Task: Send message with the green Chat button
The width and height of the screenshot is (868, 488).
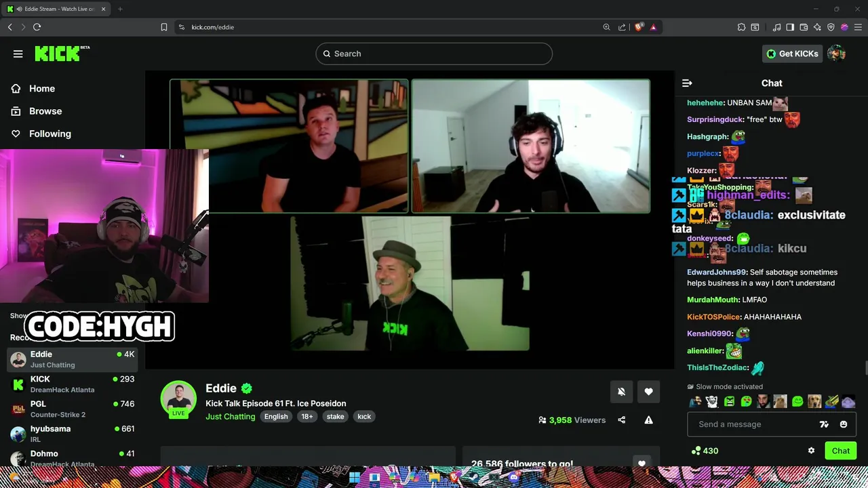Action: pos(840,451)
